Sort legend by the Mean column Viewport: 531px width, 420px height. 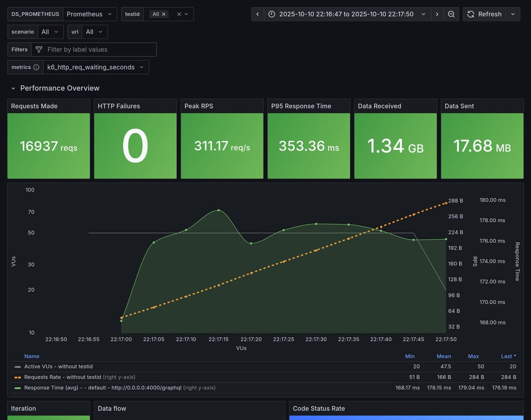click(443, 356)
